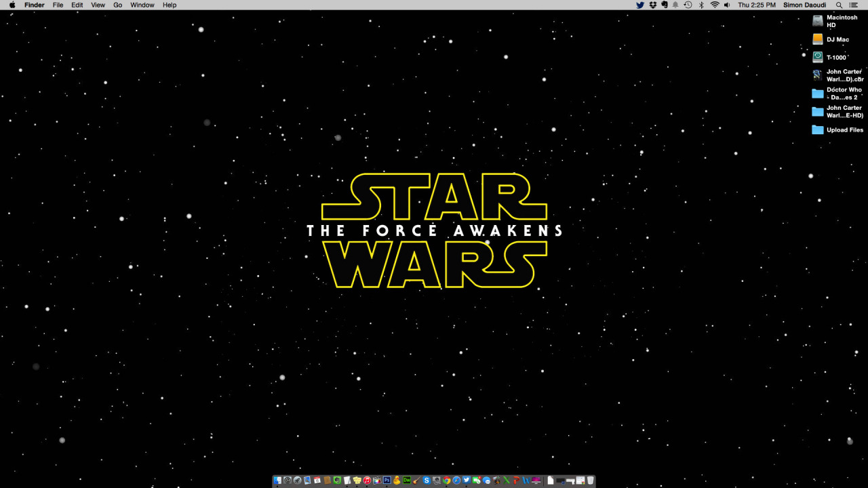This screenshot has height=488, width=868.
Task: Launch the blue W app in Dock
Action: [526, 480]
